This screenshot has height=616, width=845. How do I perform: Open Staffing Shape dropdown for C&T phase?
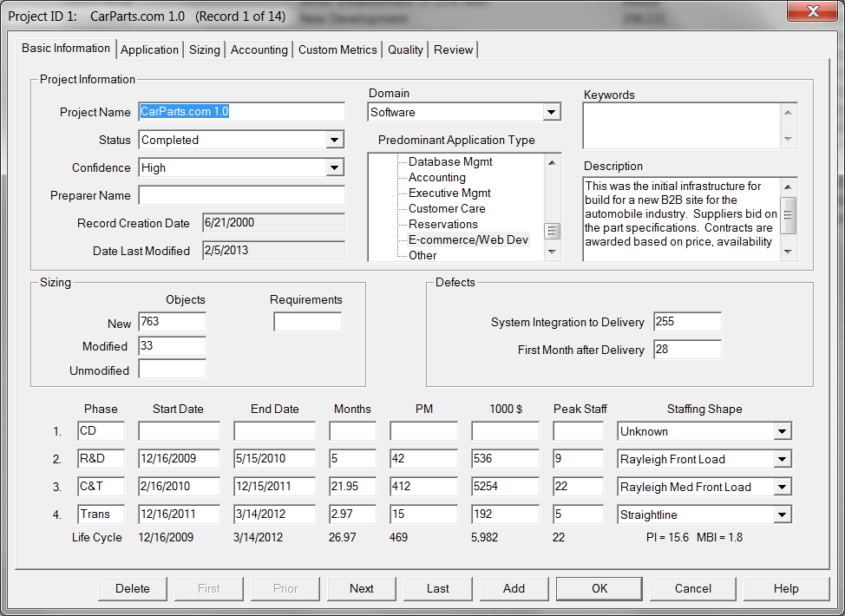click(782, 487)
